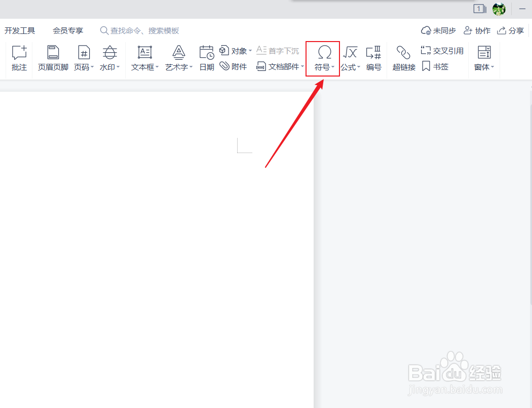532x408 pixels.
Task: Insert 编号 numbering
Action: [373, 58]
